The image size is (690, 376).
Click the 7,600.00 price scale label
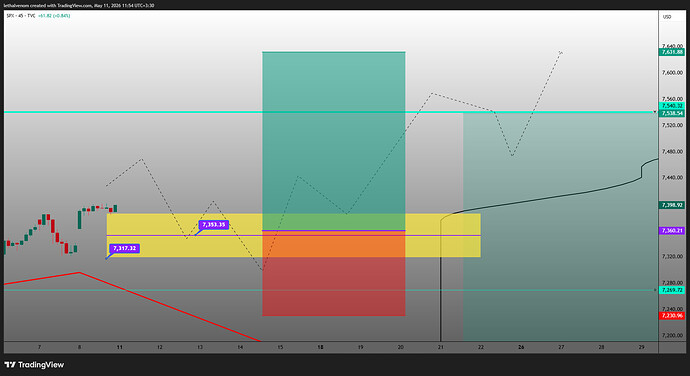[672, 72]
